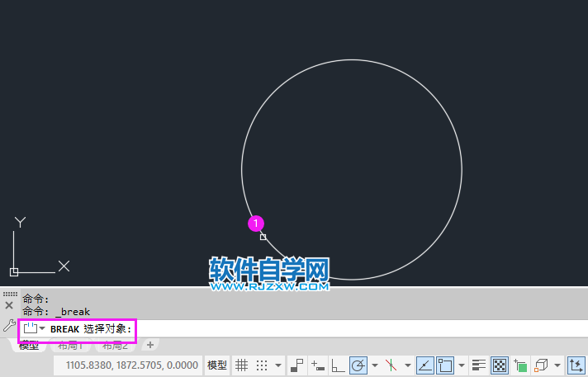Select the circle at the pickbox

(263, 237)
